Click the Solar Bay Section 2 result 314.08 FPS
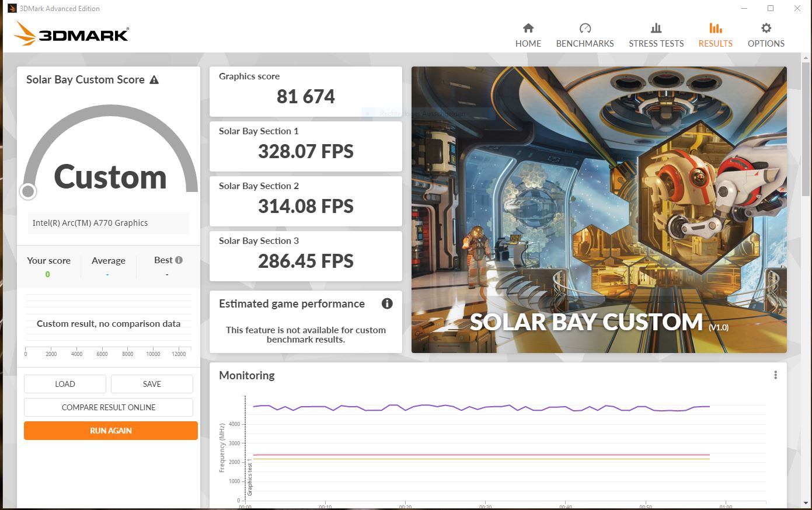The image size is (812, 510). tap(306, 206)
